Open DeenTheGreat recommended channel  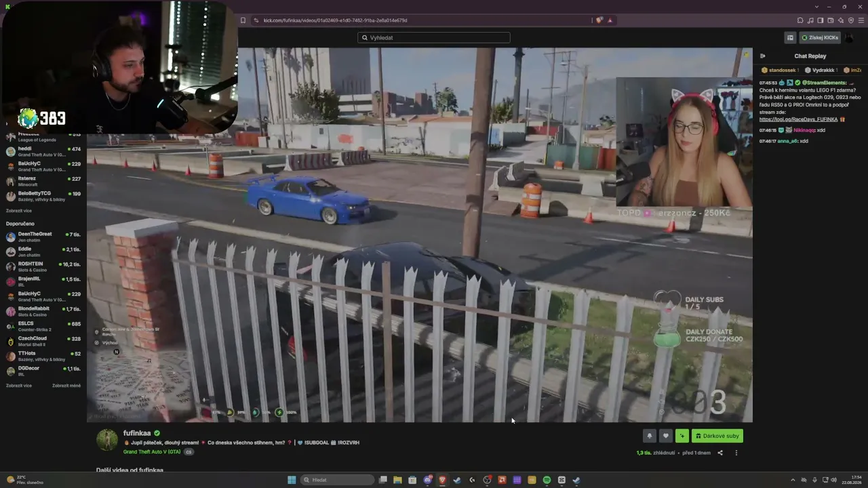(43, 237)
